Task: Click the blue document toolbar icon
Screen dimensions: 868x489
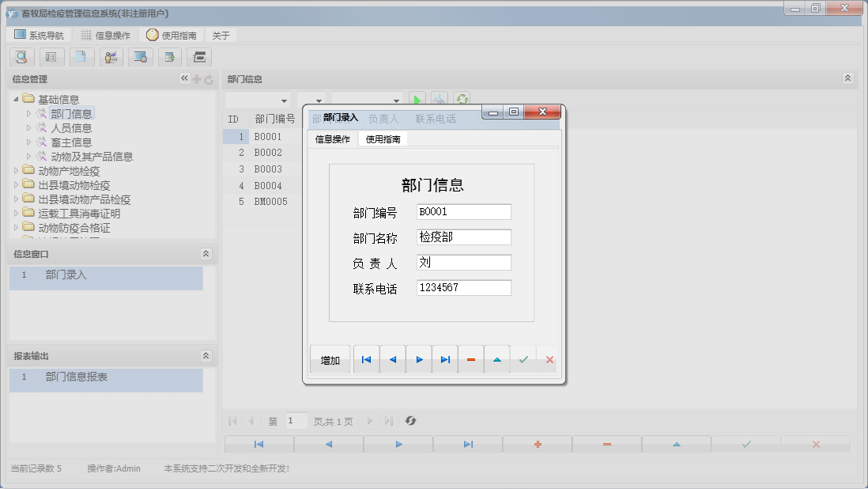Action: pos(81,57)
